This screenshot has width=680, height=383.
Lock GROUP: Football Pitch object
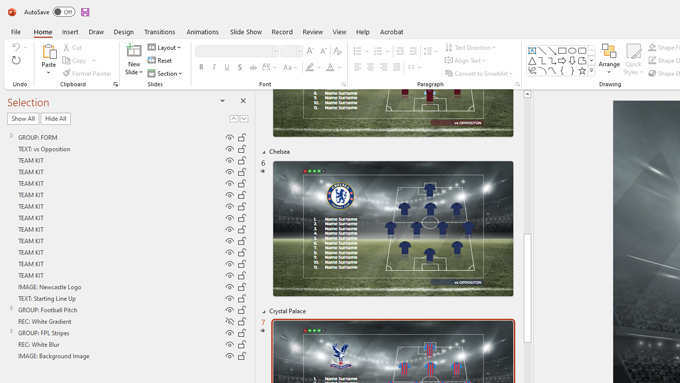(x=242, y=310)
